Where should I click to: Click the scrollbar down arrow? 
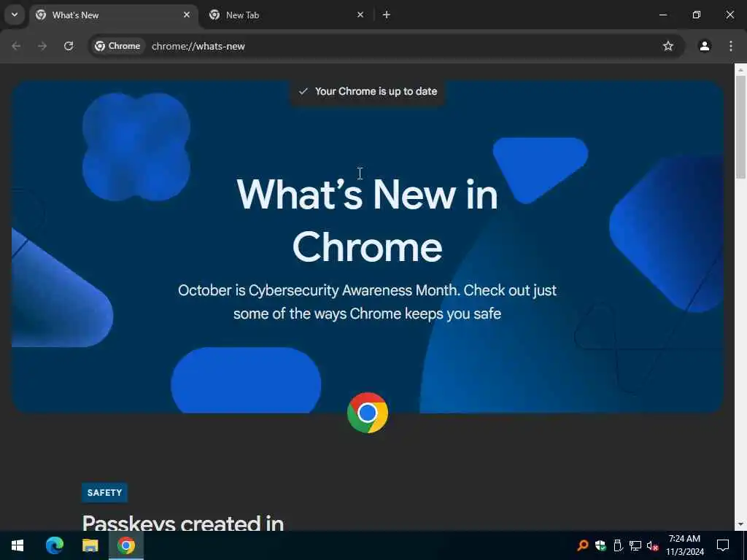point(740,525)
